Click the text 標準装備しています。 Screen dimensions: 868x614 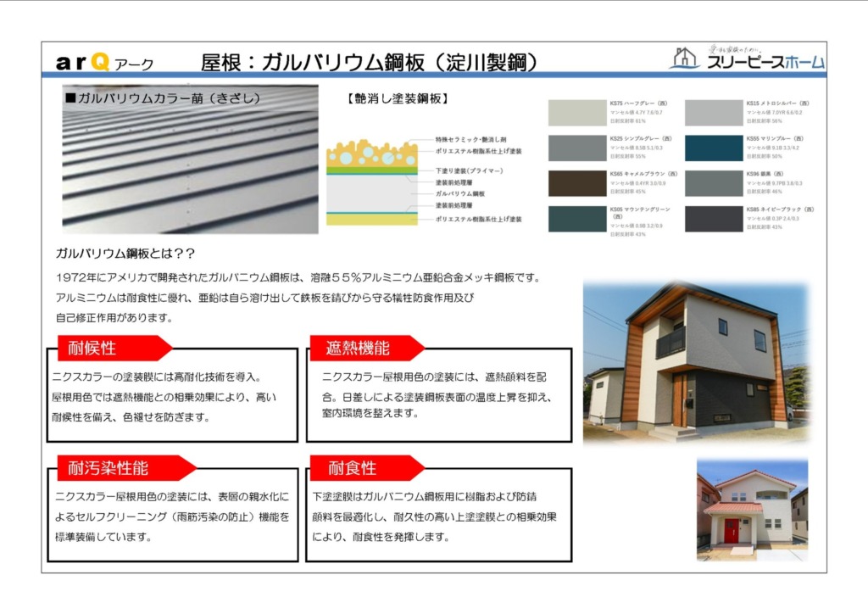(x=103, y=537)
